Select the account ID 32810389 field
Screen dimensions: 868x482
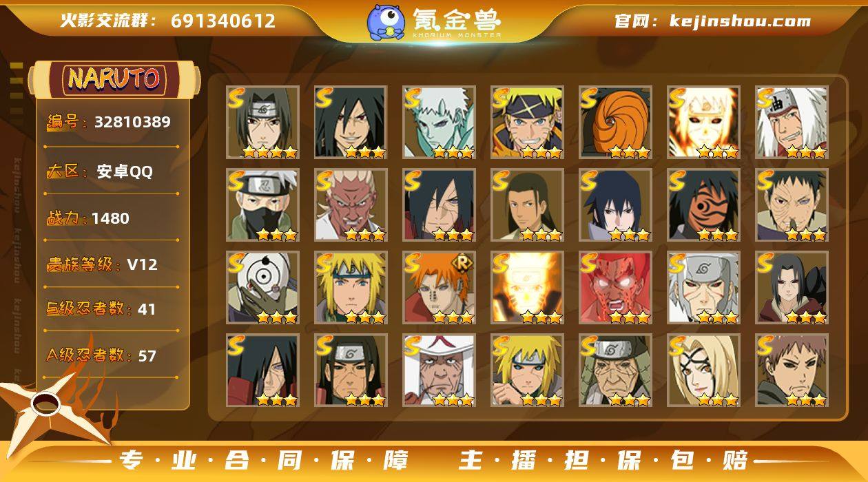tap(110, 123)
